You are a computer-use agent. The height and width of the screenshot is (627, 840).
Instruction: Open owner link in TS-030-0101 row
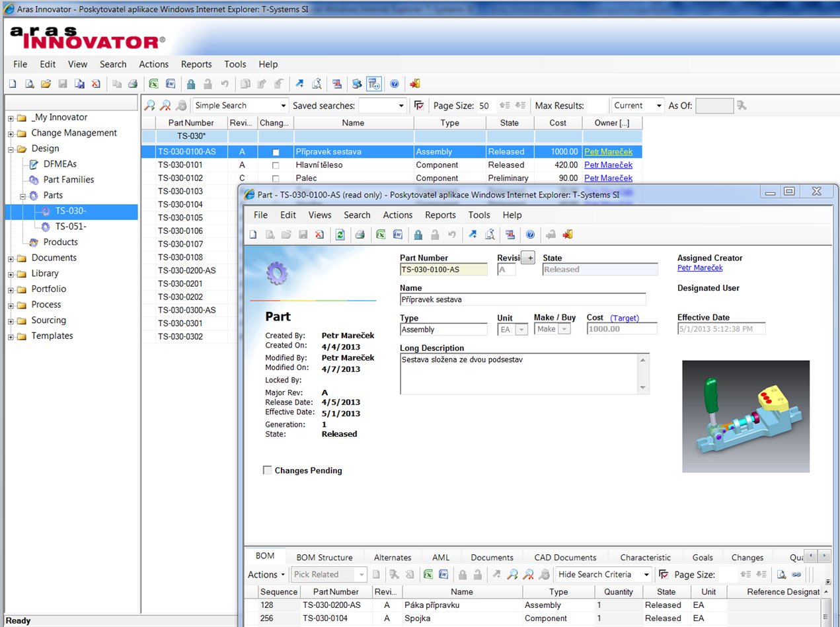(x=608, y=165)
